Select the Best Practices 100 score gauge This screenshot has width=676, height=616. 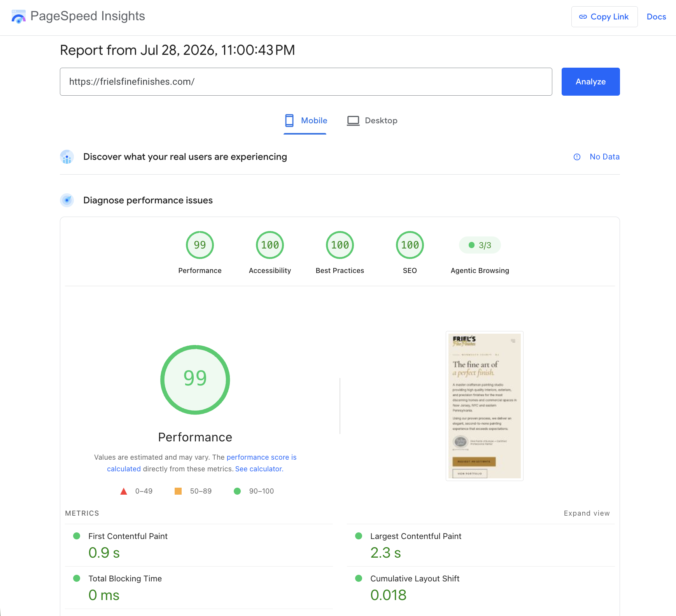coord(340,245)
